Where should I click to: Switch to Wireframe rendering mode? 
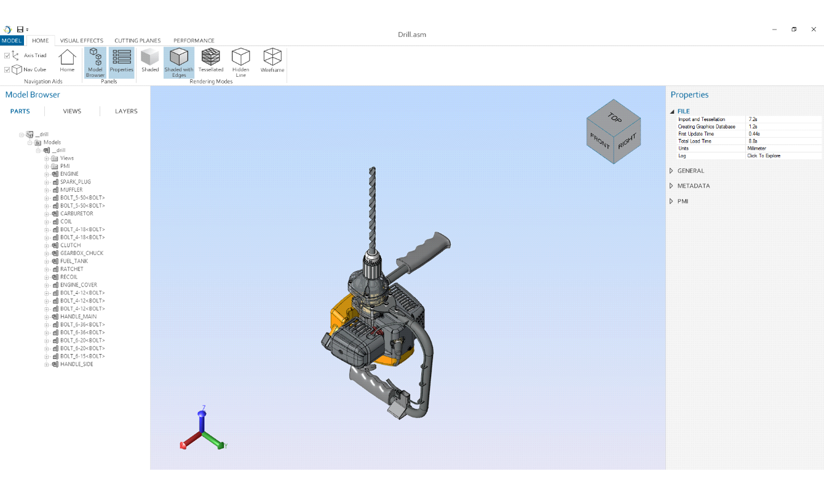click(x=272, y=58)
